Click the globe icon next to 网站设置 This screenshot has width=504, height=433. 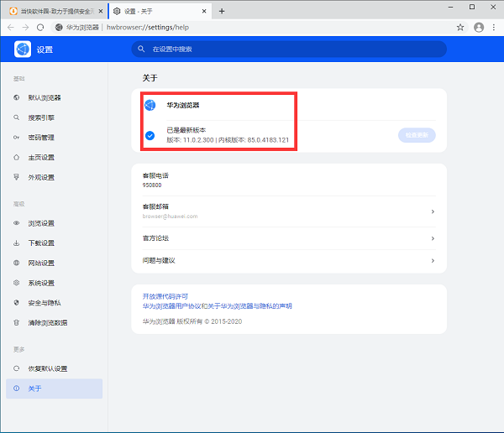click(x=17, y=263)
